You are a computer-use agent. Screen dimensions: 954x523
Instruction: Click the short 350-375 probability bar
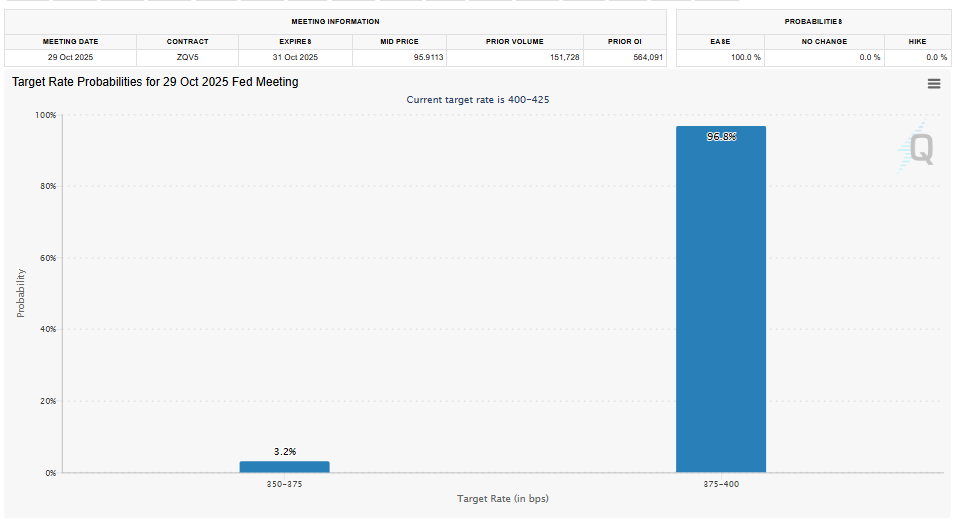coord(284,466)
